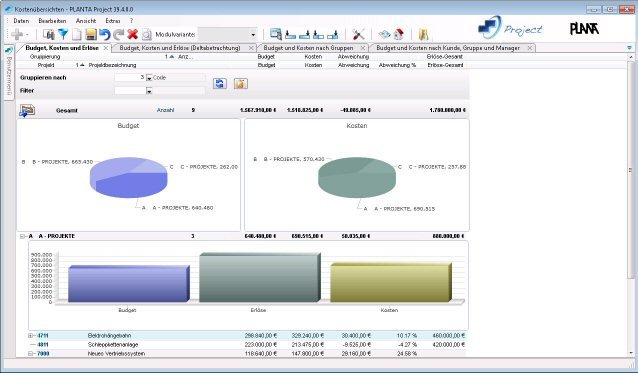638x373 pixels.
Task: Open Benutzermenü side panel icon
Action: [9, 50]
